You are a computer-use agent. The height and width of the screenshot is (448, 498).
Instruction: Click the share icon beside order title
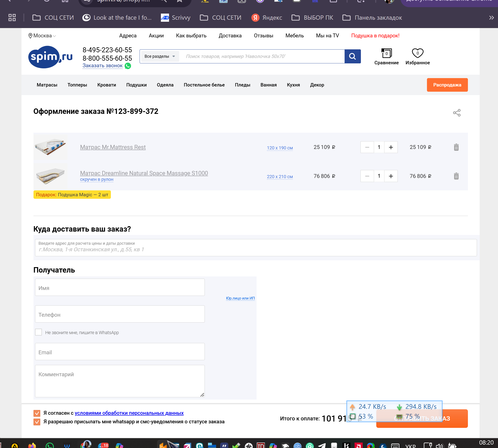[456, 113]
